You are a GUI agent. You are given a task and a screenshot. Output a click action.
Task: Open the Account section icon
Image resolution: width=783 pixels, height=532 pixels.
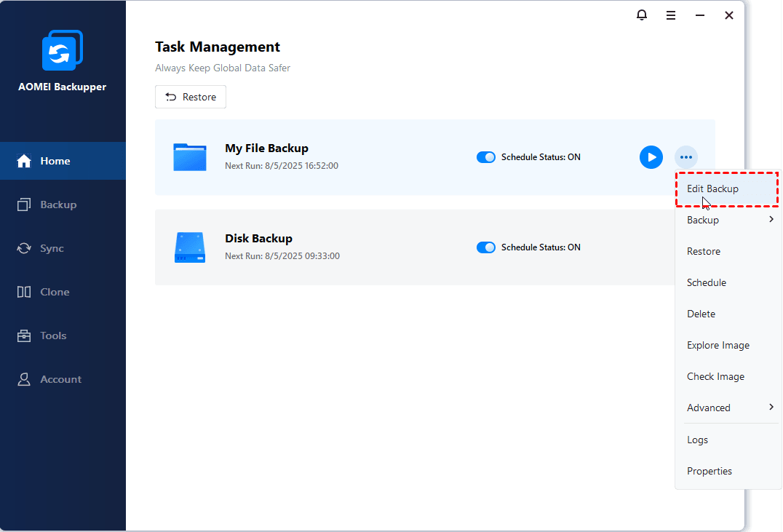pos(26,379)
